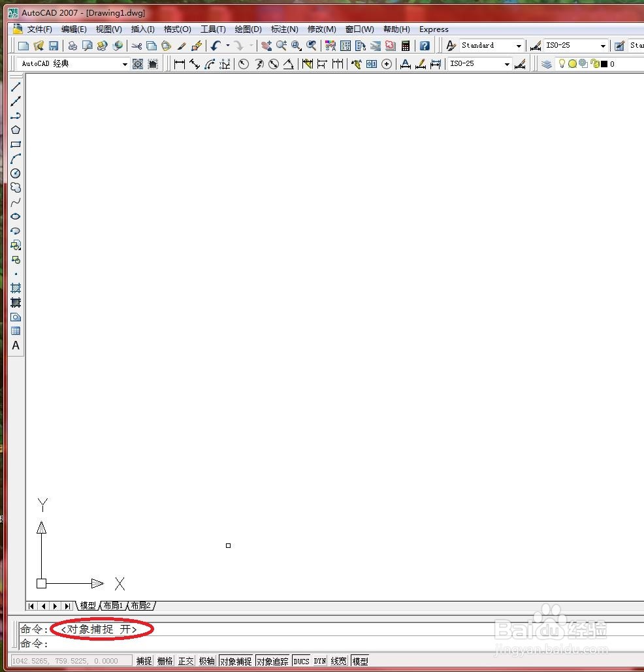
Task: Open the 文件(F) menu
Action: click(x=39, y=29)
